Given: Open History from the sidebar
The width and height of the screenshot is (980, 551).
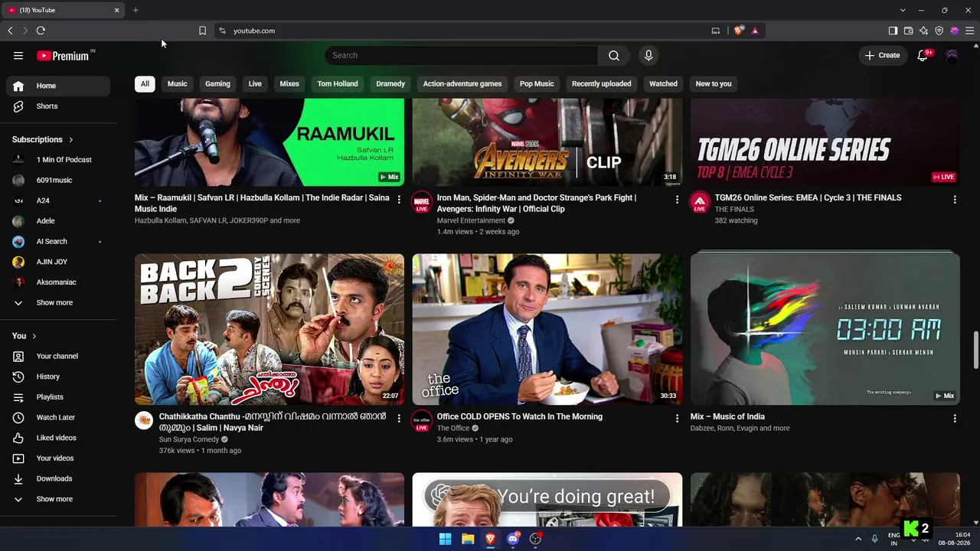Looking at the screenshot, I should tap(58, 377).
